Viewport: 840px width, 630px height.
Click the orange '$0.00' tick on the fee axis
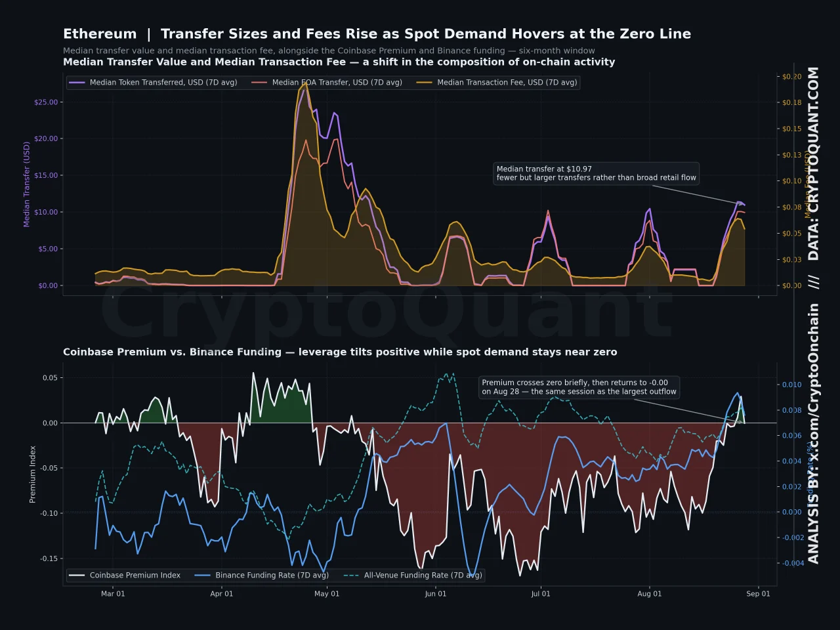(x=791, y=286)
